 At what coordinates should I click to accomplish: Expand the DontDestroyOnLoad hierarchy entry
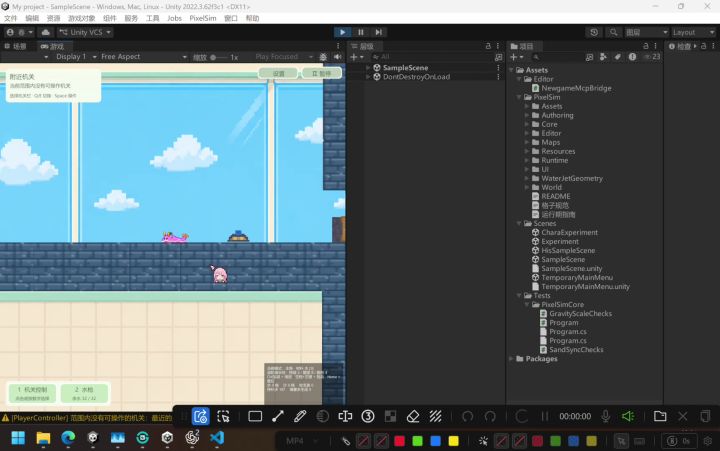tap(368, 77)
